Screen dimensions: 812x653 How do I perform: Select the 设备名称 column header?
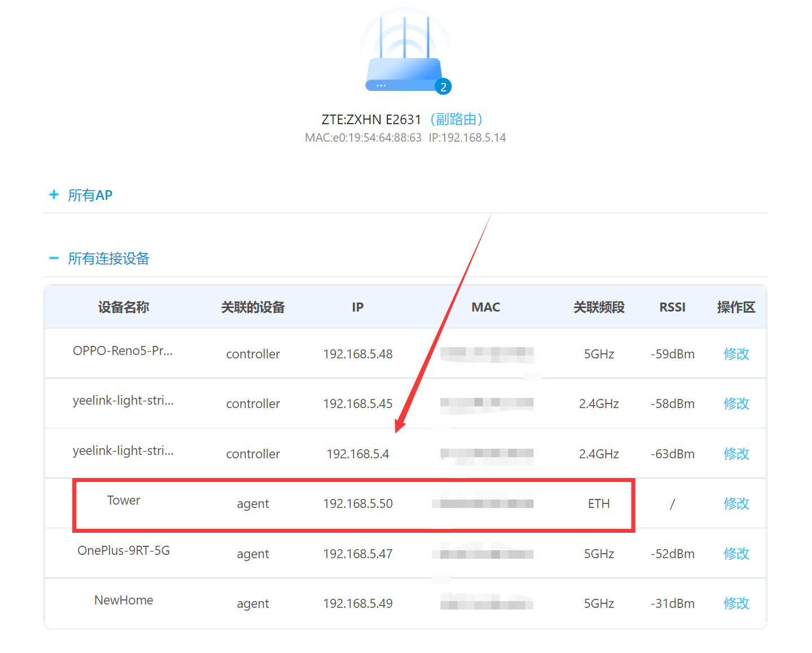pyautogui.click(x=123, y=306)
